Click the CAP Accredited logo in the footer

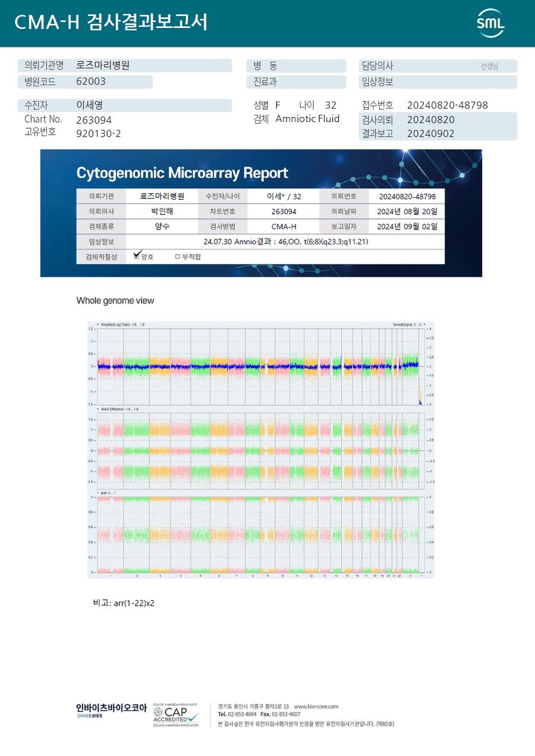[176, 714]
